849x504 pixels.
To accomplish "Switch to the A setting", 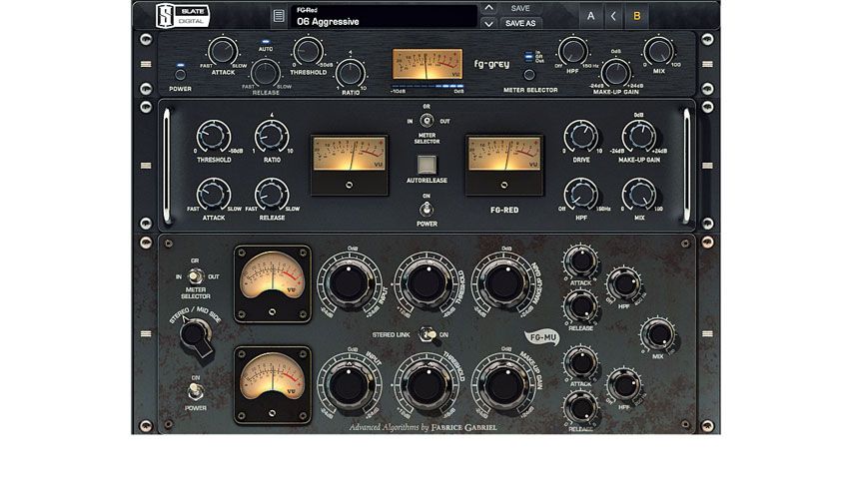I will 590,16.
